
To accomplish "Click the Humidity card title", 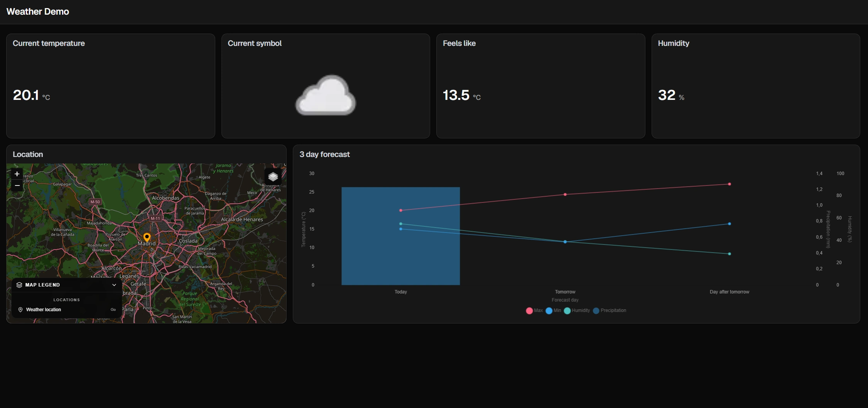I will click(674, 43).
